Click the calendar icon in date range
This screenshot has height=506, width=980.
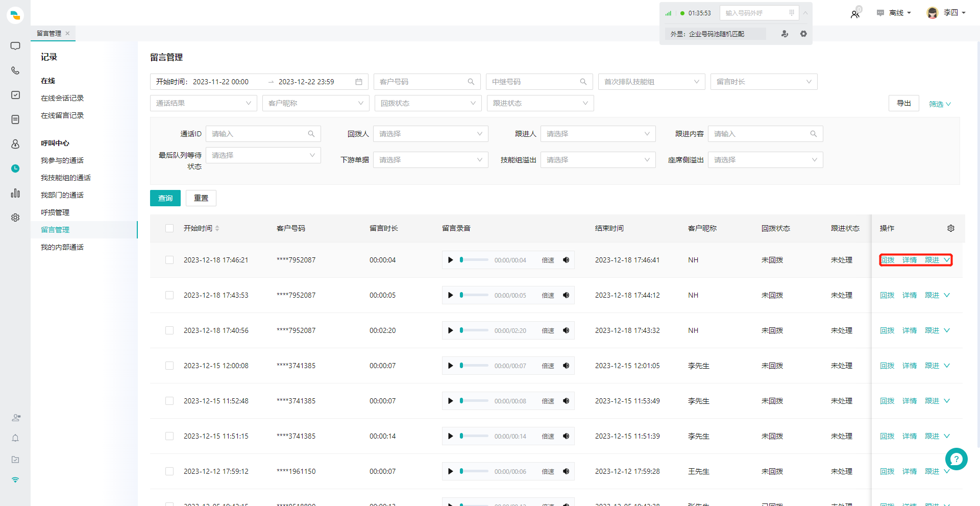click(359, 82)
